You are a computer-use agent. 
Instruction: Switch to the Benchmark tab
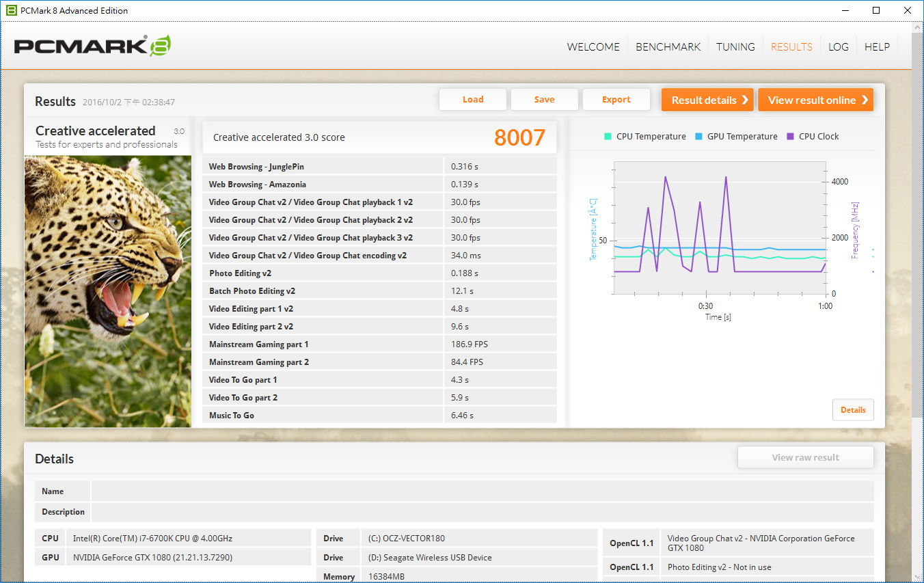(668, 47)
